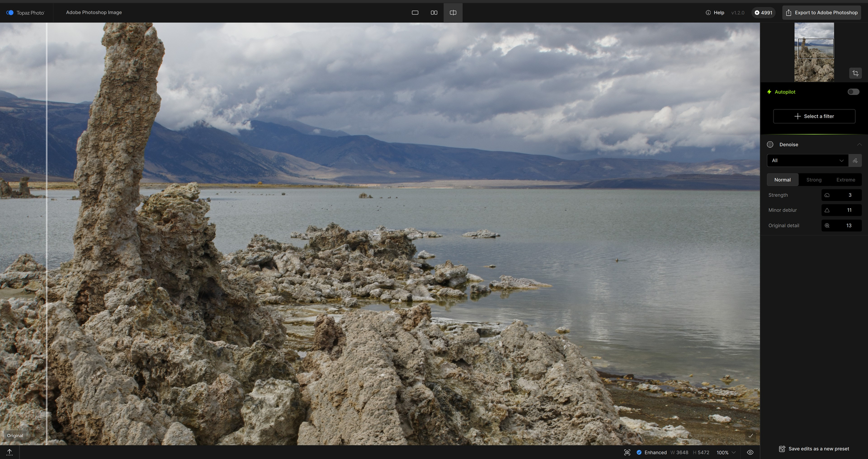
Task: Open the 100% zoom level dropdown
Action: tap(726, 453)
